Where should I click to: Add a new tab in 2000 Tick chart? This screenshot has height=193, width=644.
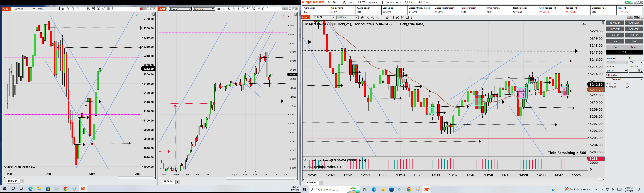321,183
